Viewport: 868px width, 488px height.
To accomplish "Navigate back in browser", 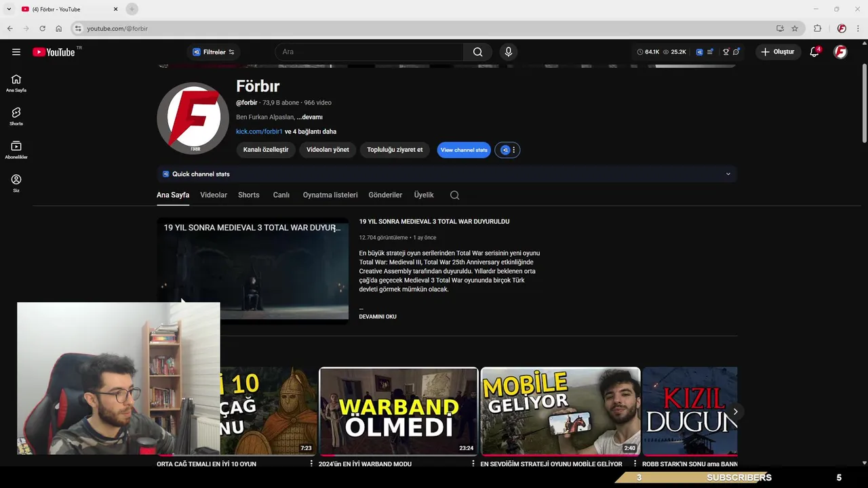I will [x=9, y=28].
